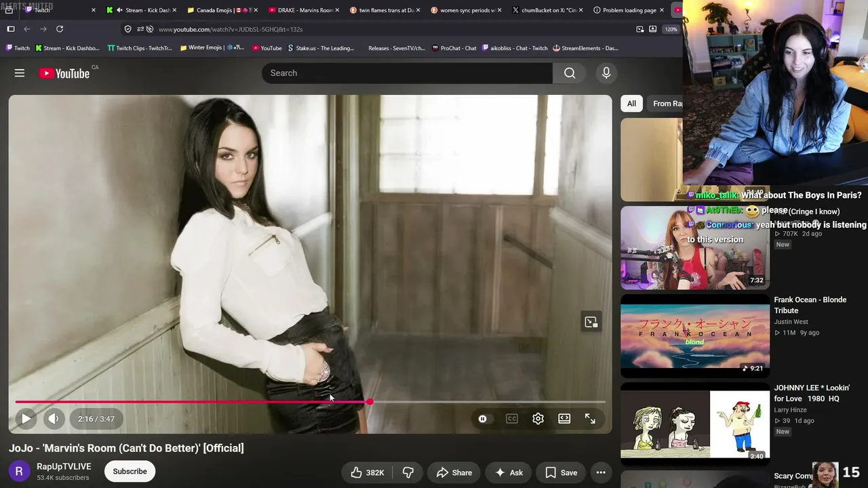This screenshot has width=868, height=488.
Task: Enter full screen mode
Action: [x=590, y=419]
